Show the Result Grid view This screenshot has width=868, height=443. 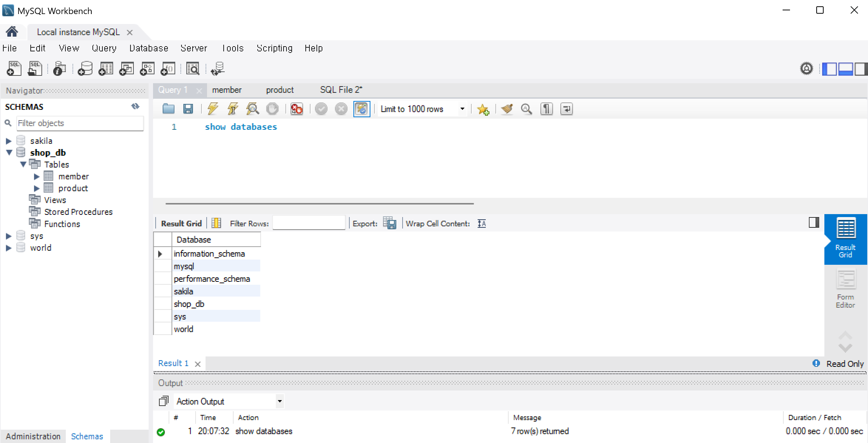click(x=846, y=239)
